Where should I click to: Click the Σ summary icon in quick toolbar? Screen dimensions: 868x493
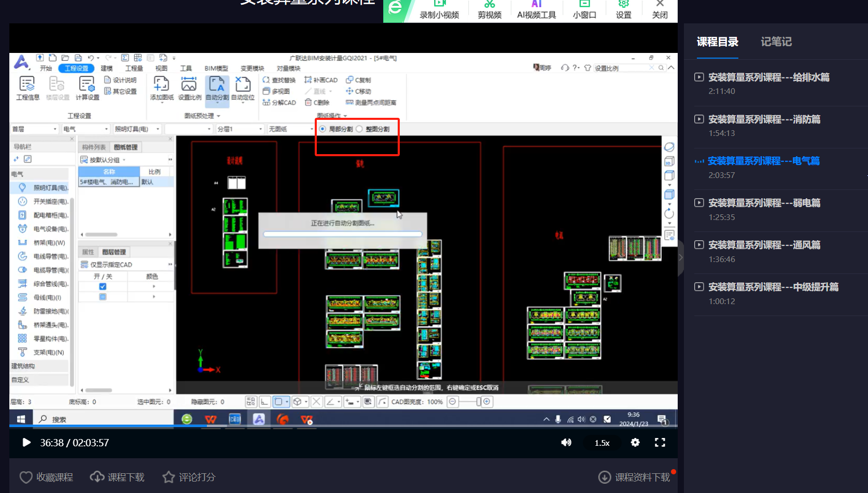tap(125, 58)
